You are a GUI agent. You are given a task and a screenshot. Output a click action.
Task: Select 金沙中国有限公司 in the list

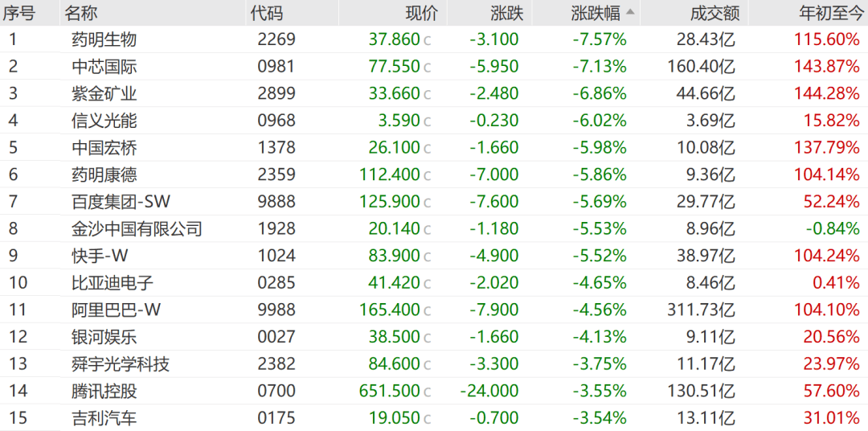pyautogui.click(x=137, y=229)
